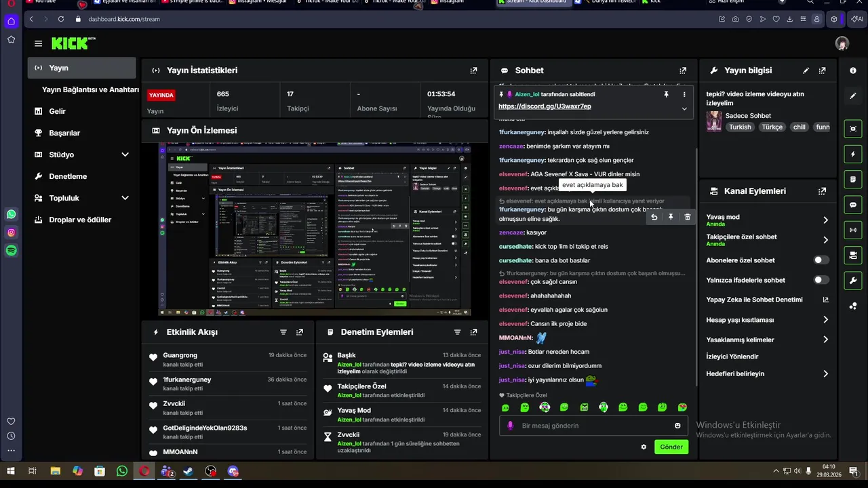Viewport: 868px width, 488px height.
Task: Open Spotify from Opera sidebar
Action: pos(11,251)
